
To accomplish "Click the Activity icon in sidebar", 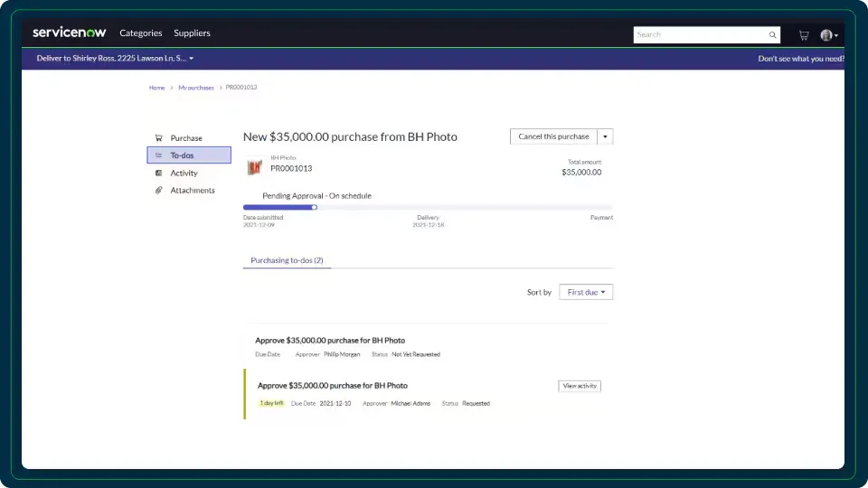I will (159, 174).
